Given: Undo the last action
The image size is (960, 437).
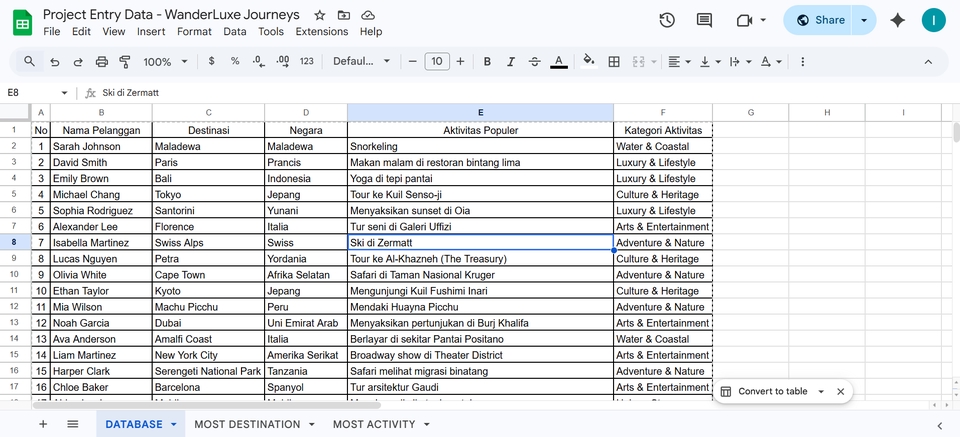Looking at the screenshot, I should (x=54, y=61).
